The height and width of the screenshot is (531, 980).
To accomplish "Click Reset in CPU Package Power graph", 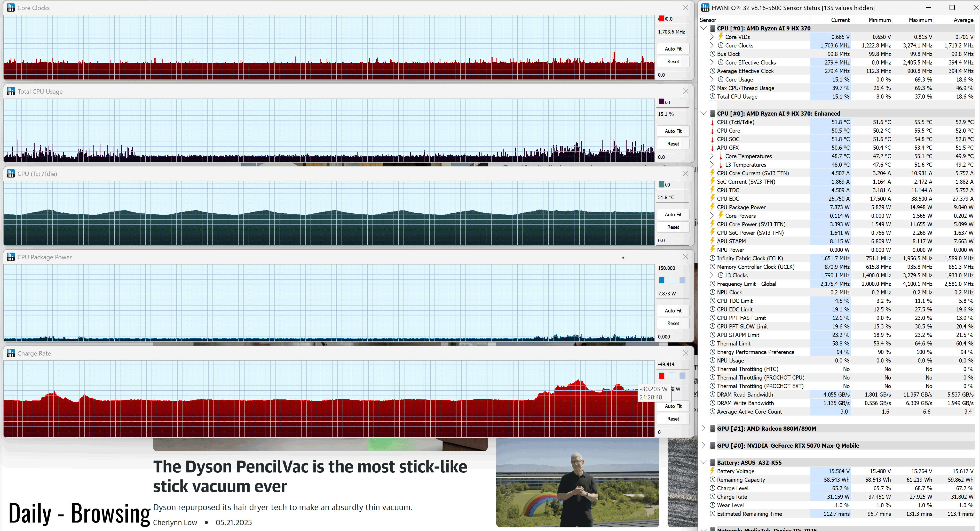I will click(x=673, y=323).
